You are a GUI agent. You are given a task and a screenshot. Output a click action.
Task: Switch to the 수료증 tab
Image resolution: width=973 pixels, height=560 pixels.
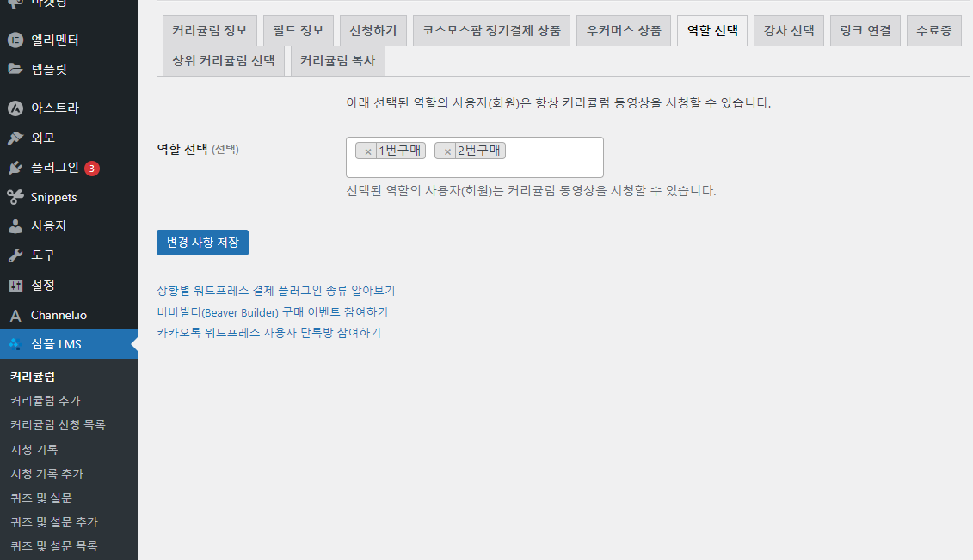[934, 30]
